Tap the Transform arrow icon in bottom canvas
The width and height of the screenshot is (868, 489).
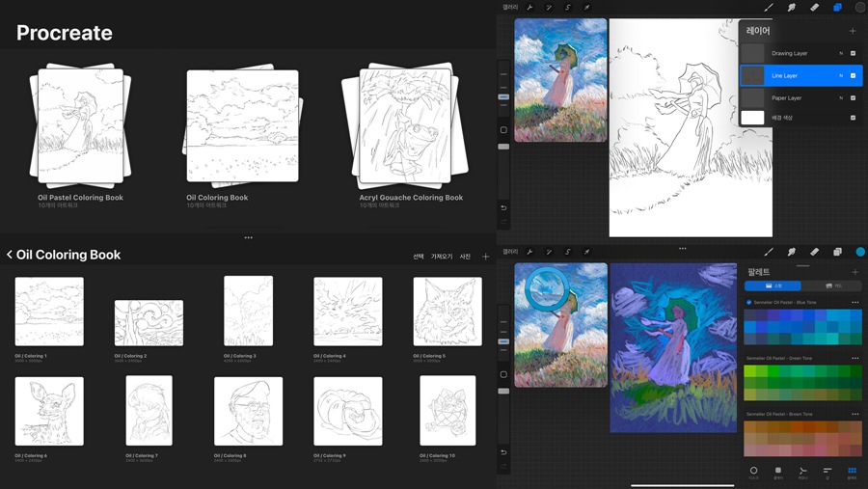coord(586,252)
